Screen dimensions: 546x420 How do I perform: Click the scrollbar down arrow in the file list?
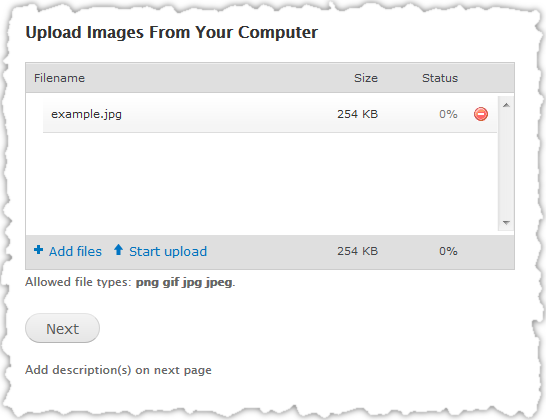coord(506,223)
